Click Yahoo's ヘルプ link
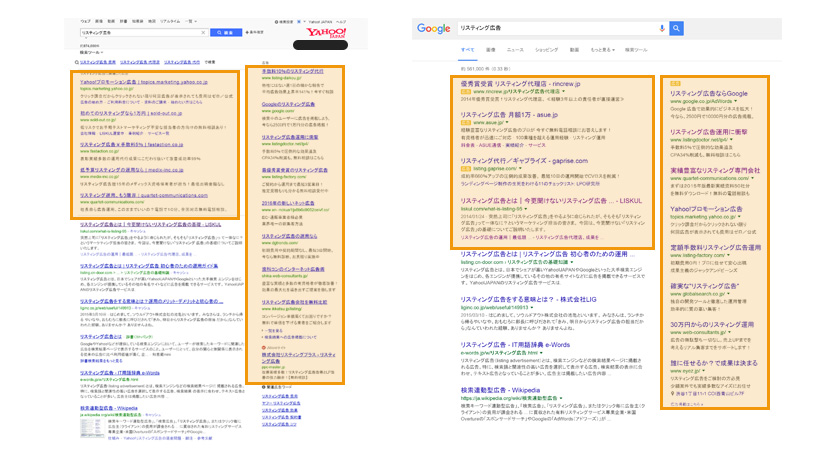 [x=341, y=22]
